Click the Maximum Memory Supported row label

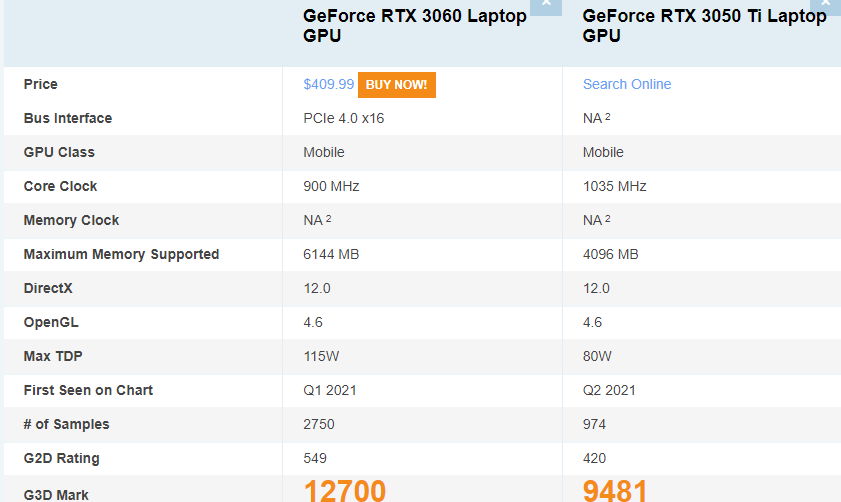(x=121, y=254)
